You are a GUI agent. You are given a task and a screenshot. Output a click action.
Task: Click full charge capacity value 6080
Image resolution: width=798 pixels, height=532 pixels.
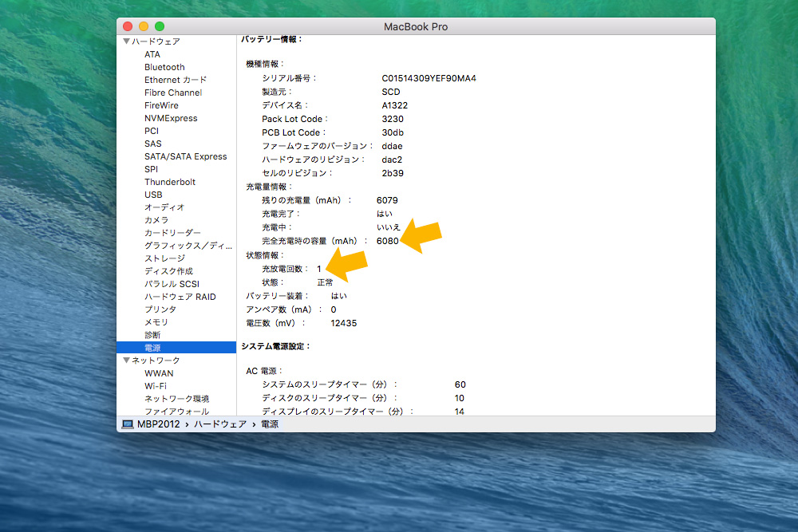(x=387, y=241)
